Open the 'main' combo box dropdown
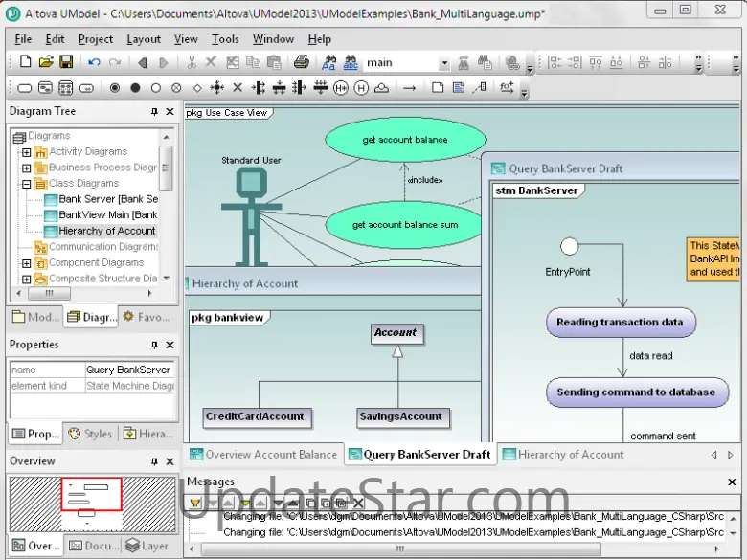The image size is (747, 560). [444, 63]
